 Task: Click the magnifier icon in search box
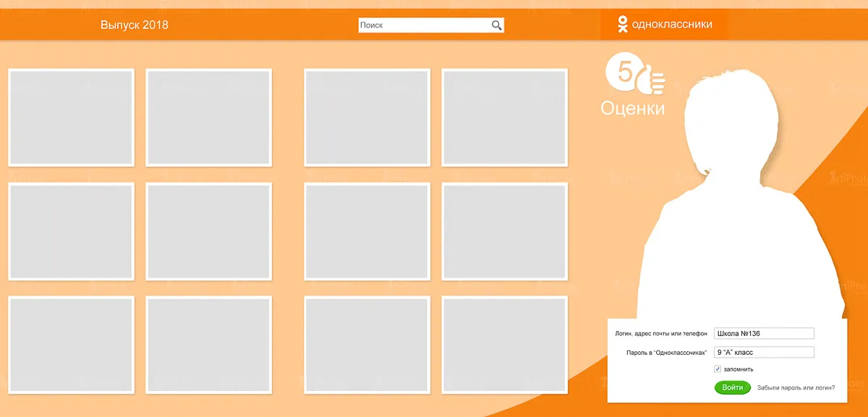click(x=496, y=25)
